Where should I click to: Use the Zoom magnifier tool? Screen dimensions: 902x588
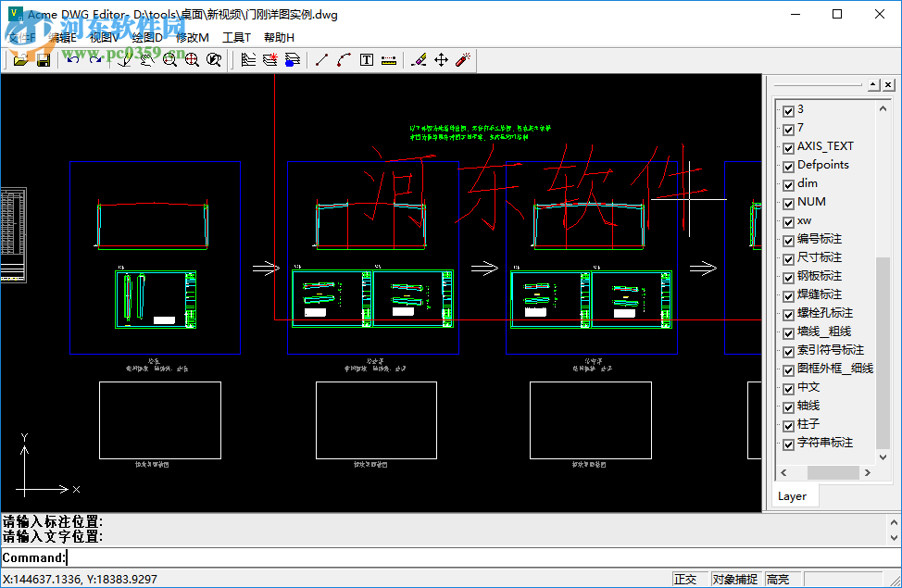pyautogui.click(x=170, y=59)
